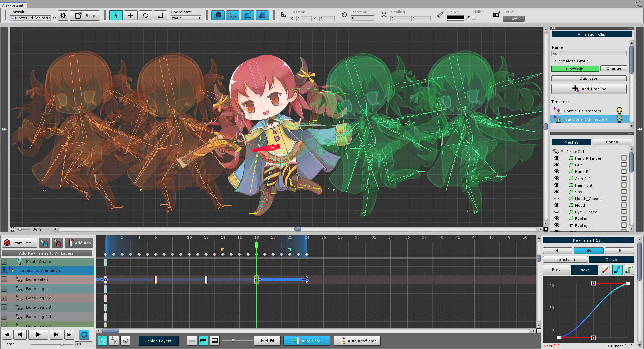Select the smooth curve type icon
644x349 pixels.
tap(618, 270)
